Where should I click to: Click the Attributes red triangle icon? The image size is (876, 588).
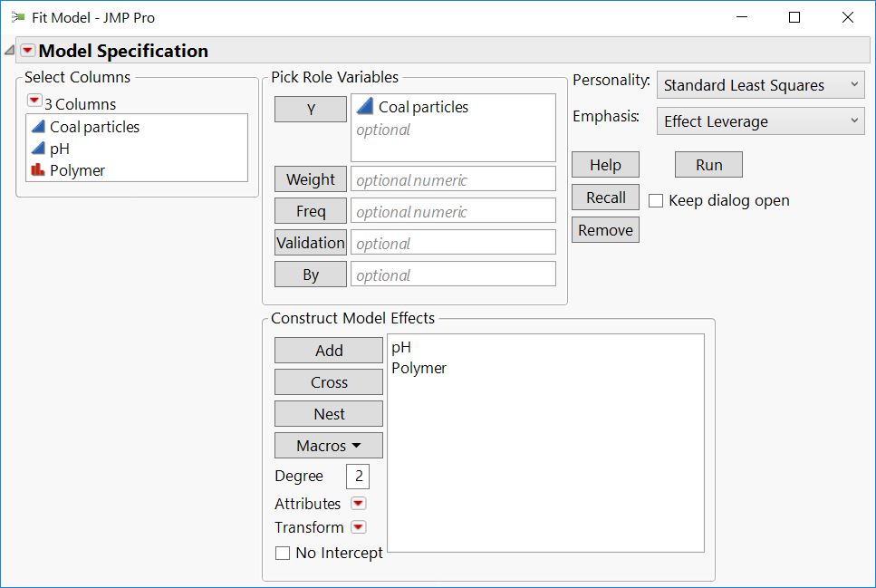point(359,504)
